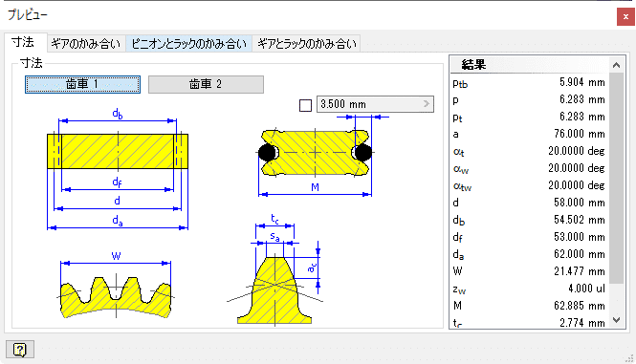This screenshot has width=636, height=364.
Task: Open the ギアのかみ合い tab
Action: coord(86,43)
